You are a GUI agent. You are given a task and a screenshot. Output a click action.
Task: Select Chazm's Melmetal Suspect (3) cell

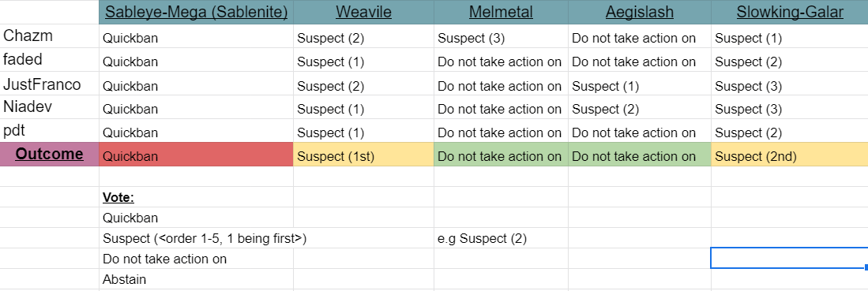point(501,38)
